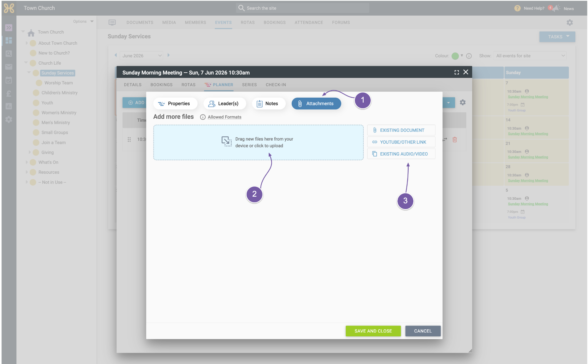Open the bar chart reports icon

coord(9,106)
